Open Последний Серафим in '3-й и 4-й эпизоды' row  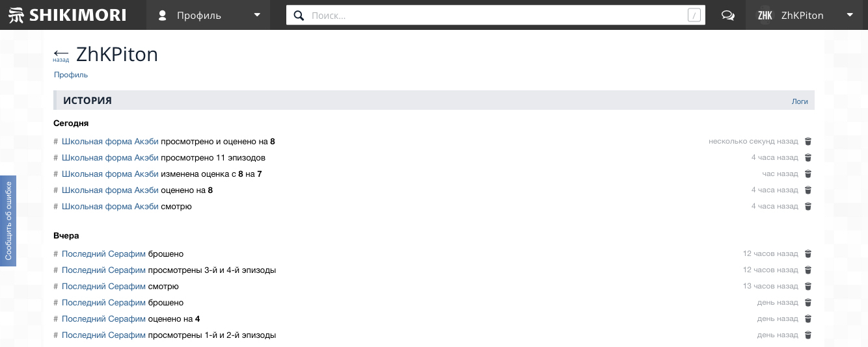pos(103,270)
